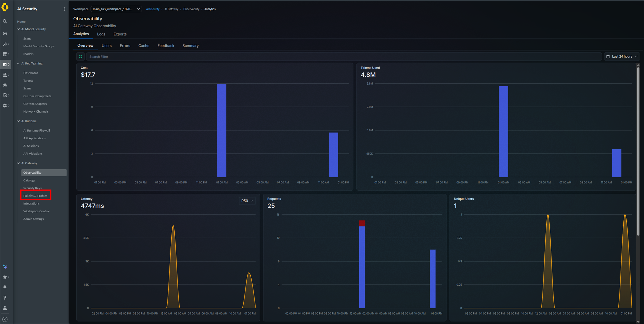Open the favorites star icon

tap(5, 277)
